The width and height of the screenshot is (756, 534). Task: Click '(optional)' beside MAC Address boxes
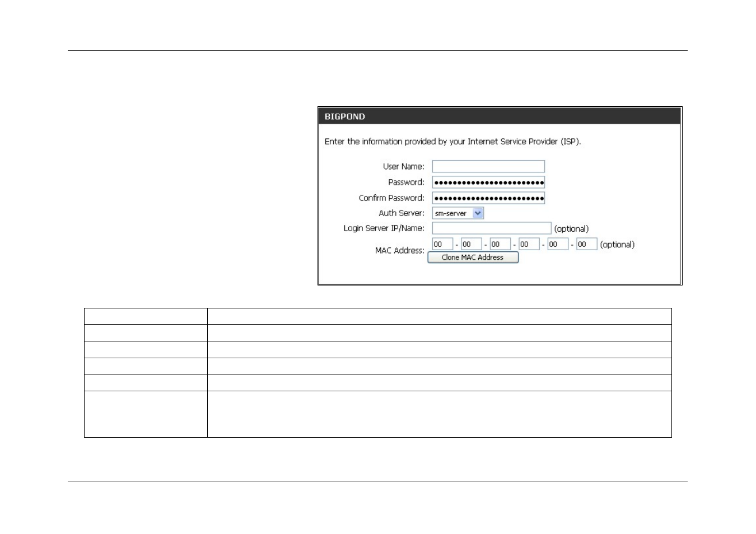tap(617, 245)
